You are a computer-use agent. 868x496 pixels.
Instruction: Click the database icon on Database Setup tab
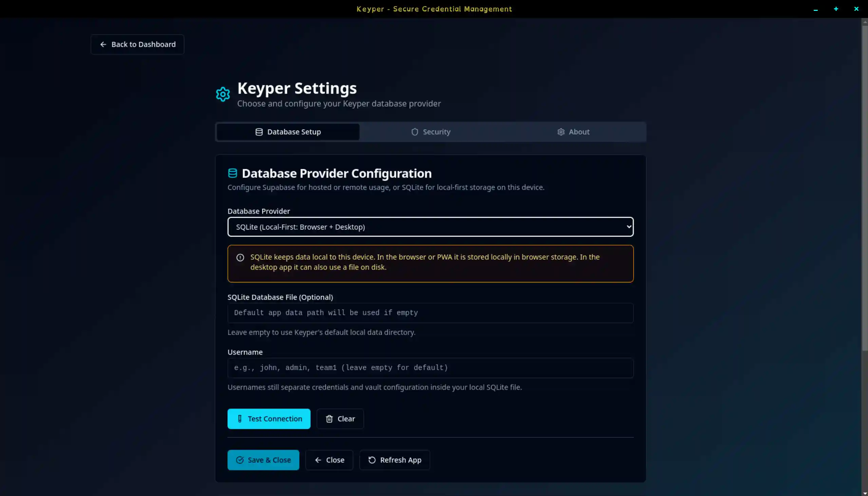[259, 132]
